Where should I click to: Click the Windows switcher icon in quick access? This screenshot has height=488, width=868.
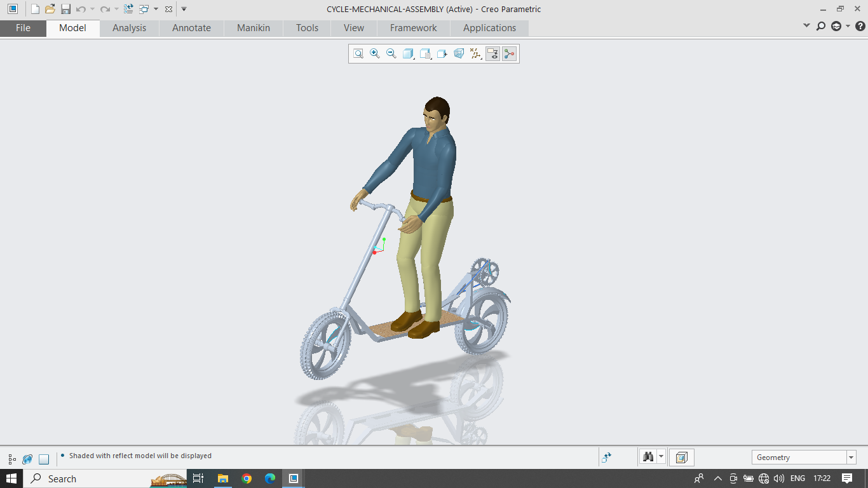coord(144,9)
